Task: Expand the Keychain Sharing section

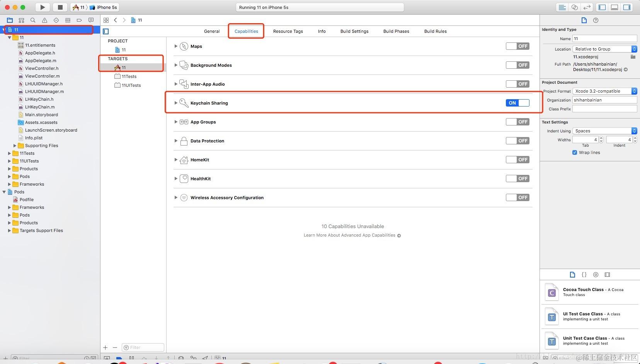Action: [176, 103]
